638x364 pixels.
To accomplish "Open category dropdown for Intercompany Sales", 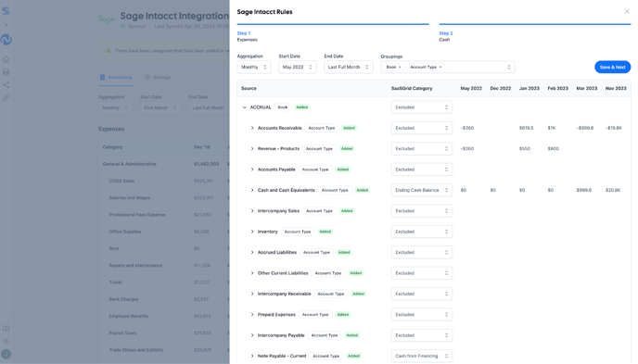I will (422, 211).
